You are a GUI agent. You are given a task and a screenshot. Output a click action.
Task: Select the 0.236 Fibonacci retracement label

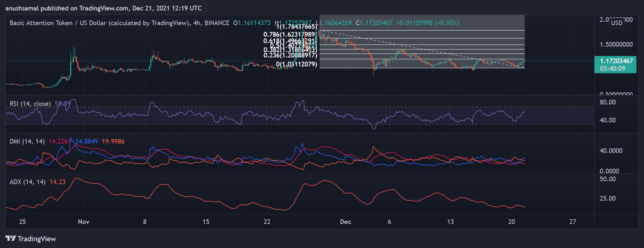pos(290,55)
